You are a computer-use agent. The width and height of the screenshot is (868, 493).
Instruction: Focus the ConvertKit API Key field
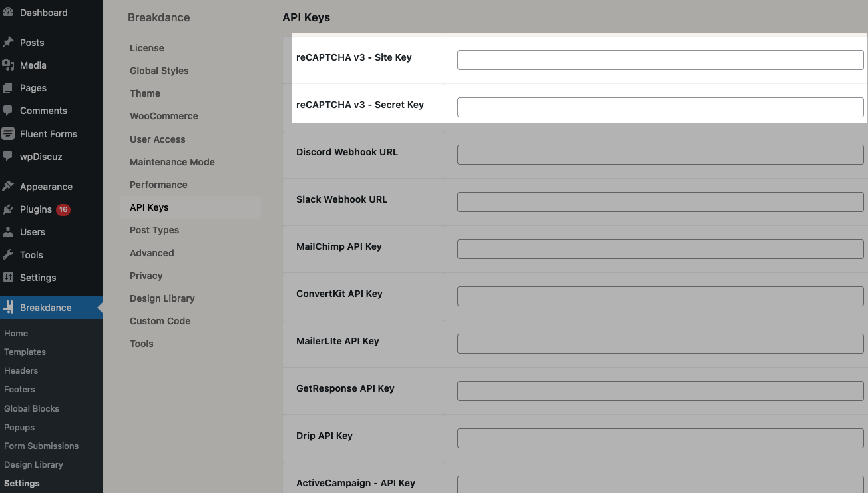point(660,296)
